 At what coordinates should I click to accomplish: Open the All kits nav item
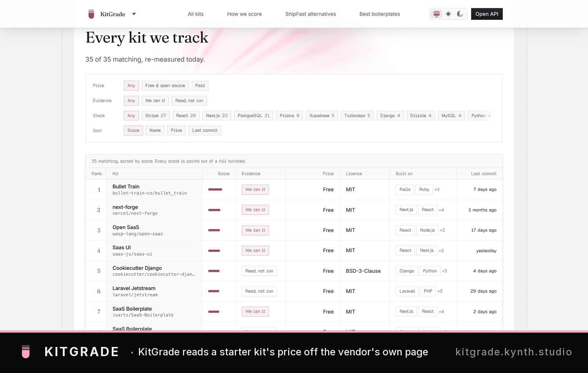click(x=196, y=14)
